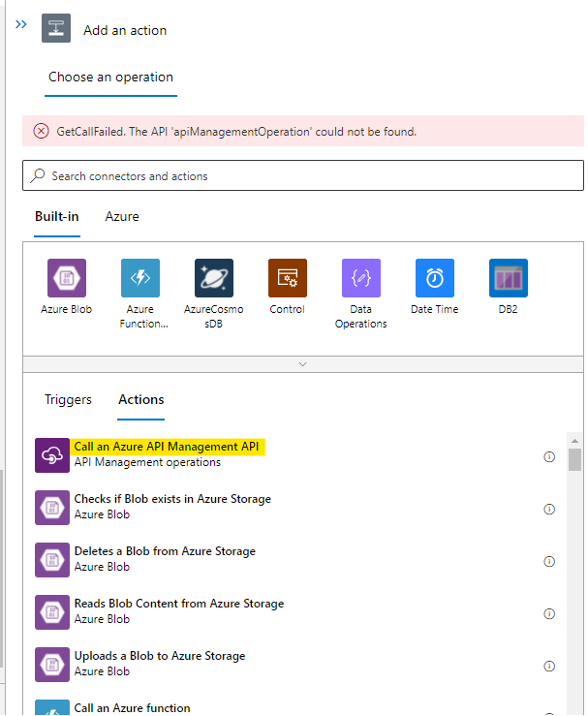Expand the connector list with the down chevron
The image size is (588, 716).
tap(302, 364)
